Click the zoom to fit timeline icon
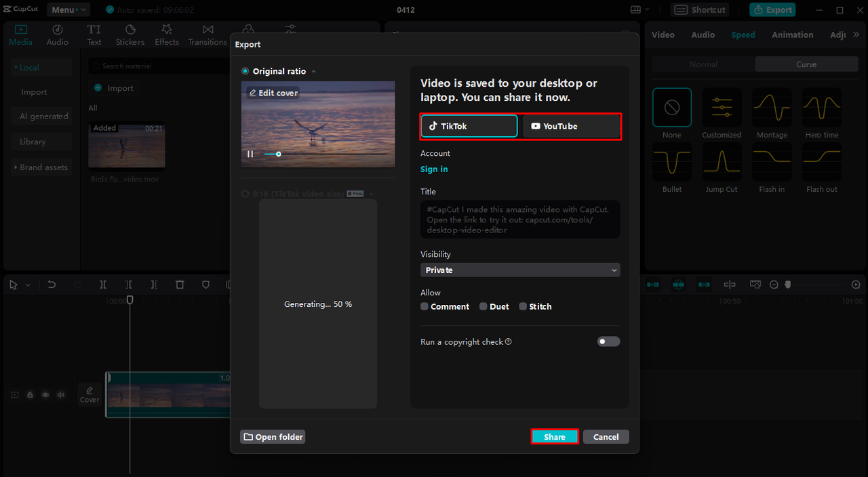The image size is (868, 477). pyautogui.click(x=755, y=285)
